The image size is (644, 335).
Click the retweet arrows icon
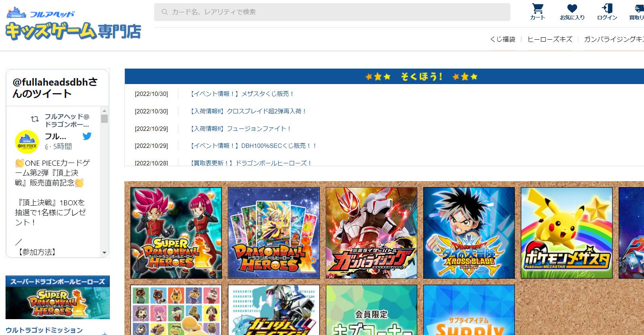pyautogui.click(x=35, y=119)
